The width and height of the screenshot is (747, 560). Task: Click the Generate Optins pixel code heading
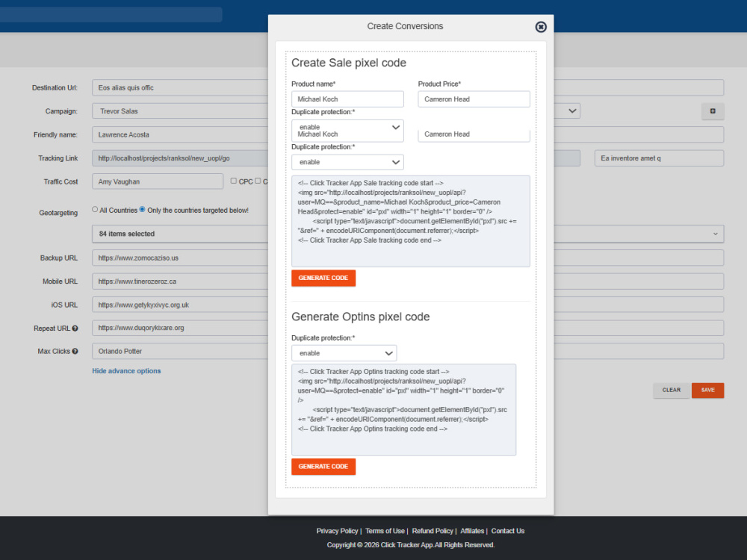[x=361, y=317]
